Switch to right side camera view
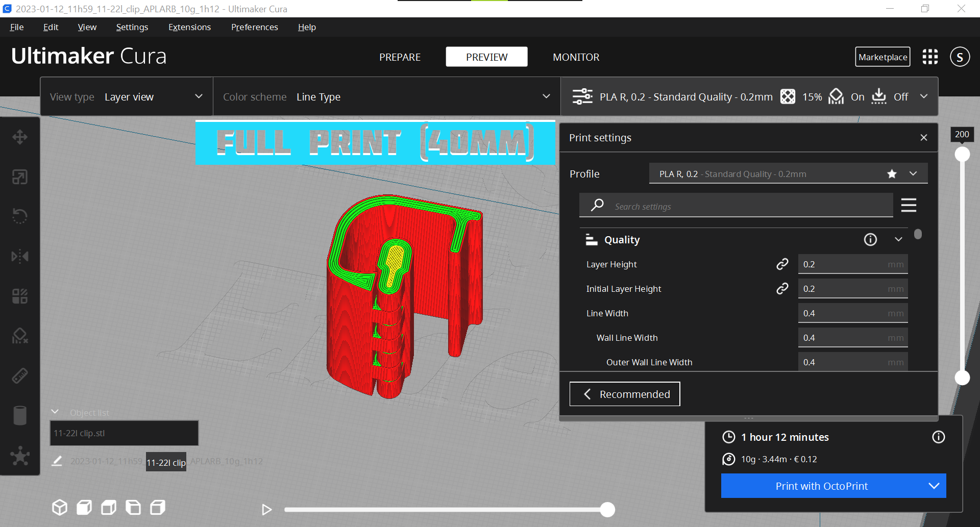 (x=158, y=508)
